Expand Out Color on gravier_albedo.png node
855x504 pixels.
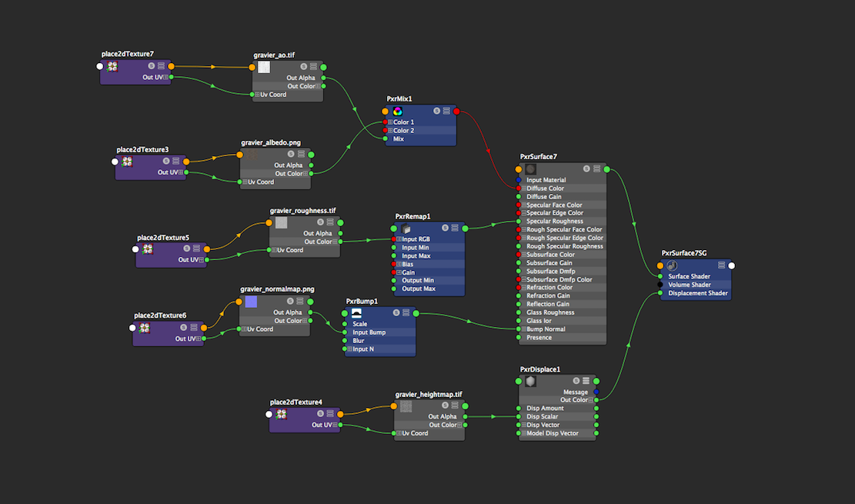[x=306, y=174]
